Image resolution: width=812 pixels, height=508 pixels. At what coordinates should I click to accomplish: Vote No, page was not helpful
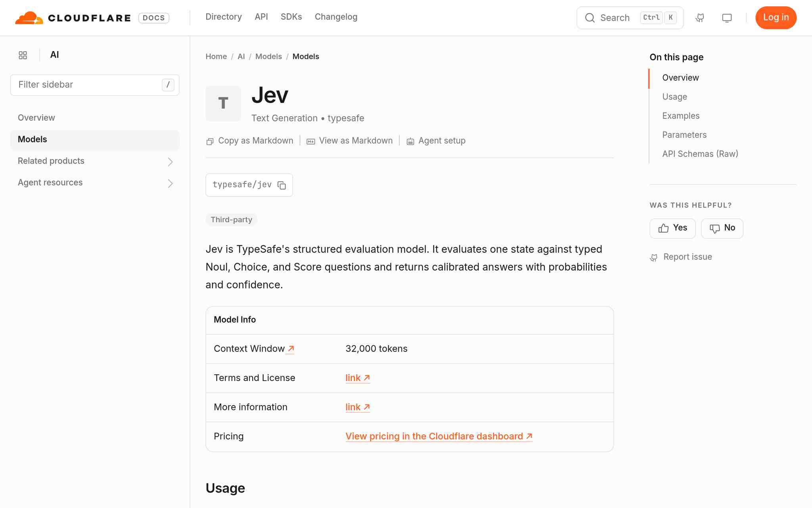point(722,228)
